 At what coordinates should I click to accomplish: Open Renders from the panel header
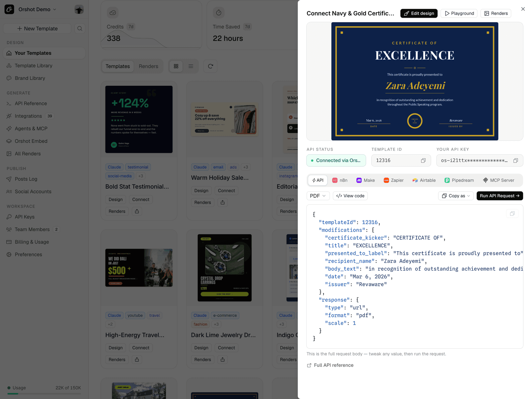tap(496, 13)
